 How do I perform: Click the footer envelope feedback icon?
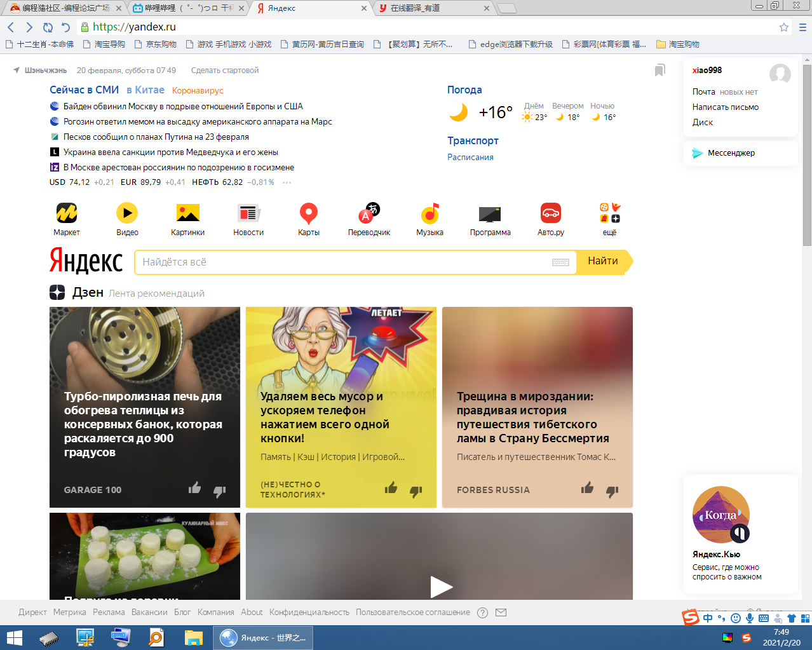pyautogui.click(x=501, y=613)
